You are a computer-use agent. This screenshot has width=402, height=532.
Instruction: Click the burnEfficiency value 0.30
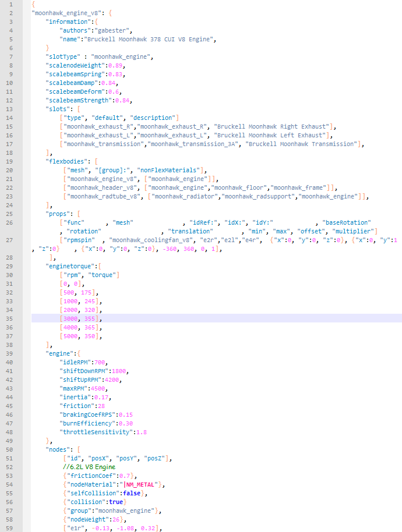click(x=126, y=423)
